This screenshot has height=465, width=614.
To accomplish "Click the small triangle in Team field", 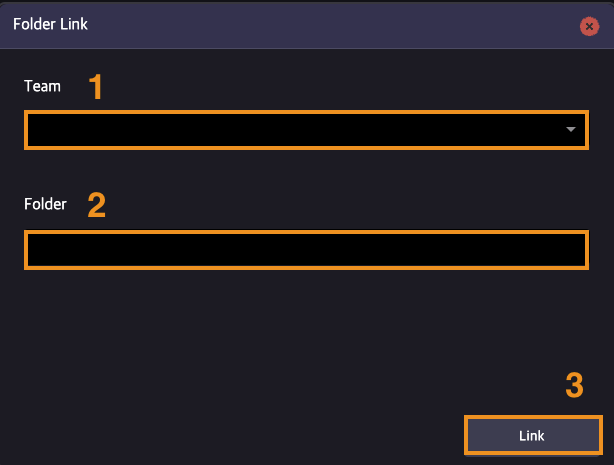I will pos(571,129).
